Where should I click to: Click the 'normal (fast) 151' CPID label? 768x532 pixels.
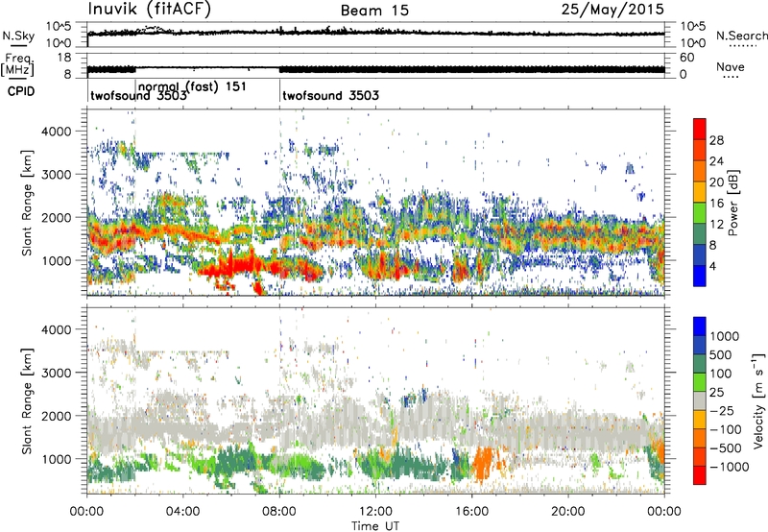(192, 86)
